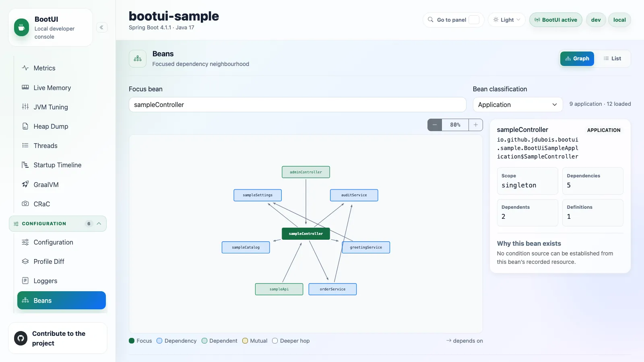Collapse the sidebar with the double chevron
Screen dimensions: 644x362
(x=101, y=27)
